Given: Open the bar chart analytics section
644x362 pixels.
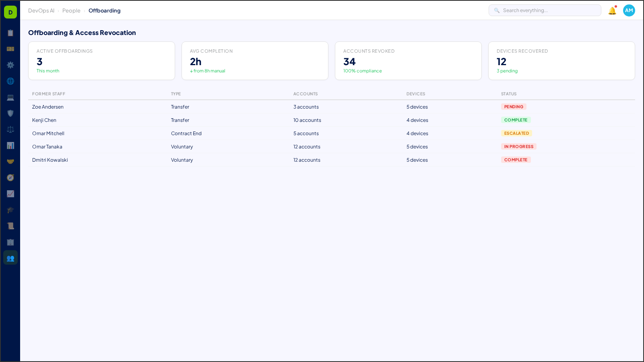Looking at the screenshot, I should (x=10, y=146).
